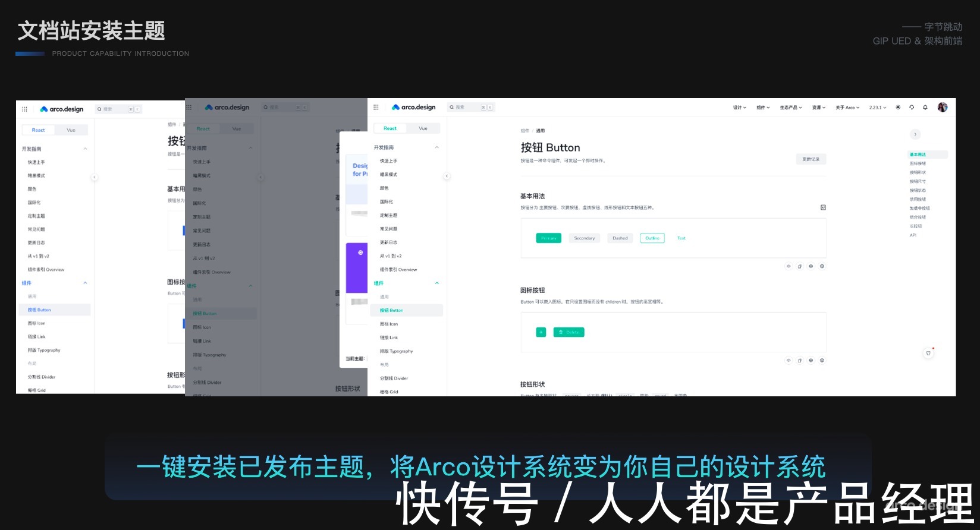Collapse sidebar arrow in left screenshot
980x530 pixels.
point(94,177)
